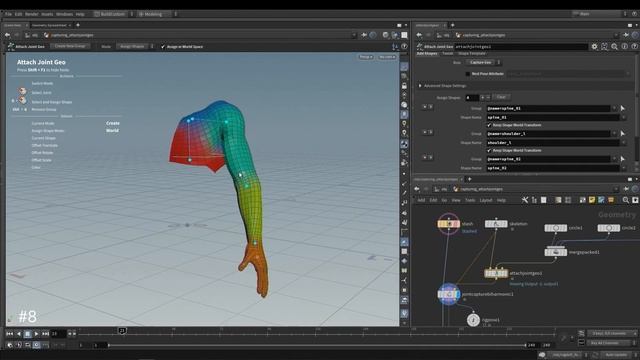Open the Modeling radial menu dropdown
Viewport: 640px width, 360px height.
click(157, 14)
